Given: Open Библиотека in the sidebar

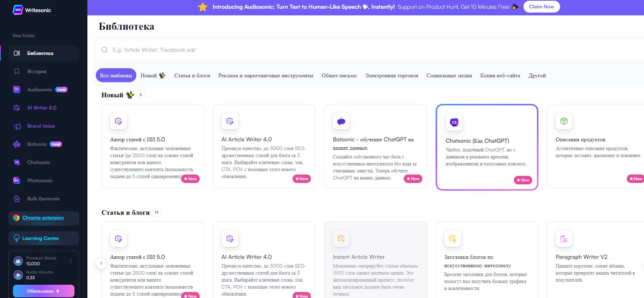Looking at the screenshot, I should [44, 53].
